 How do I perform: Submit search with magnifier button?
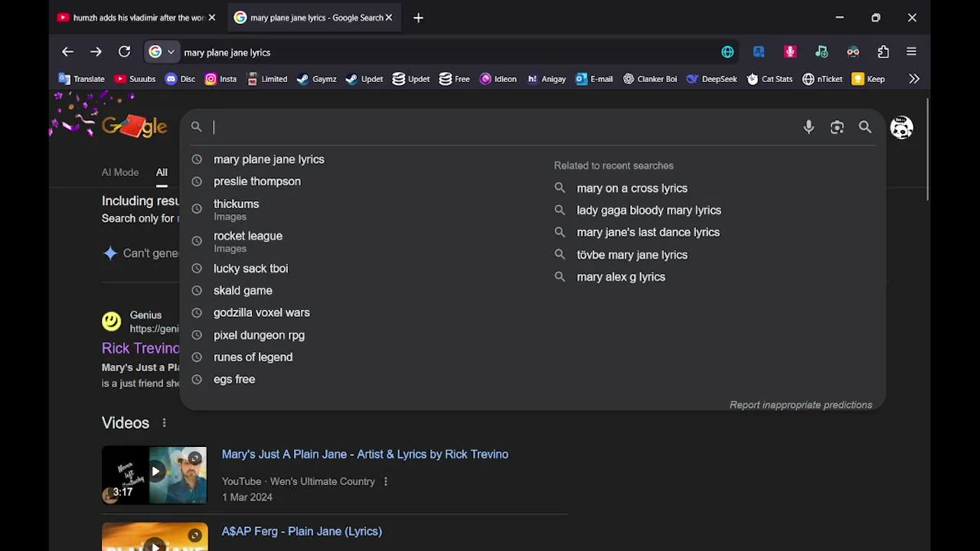click(x=865, y=127)
